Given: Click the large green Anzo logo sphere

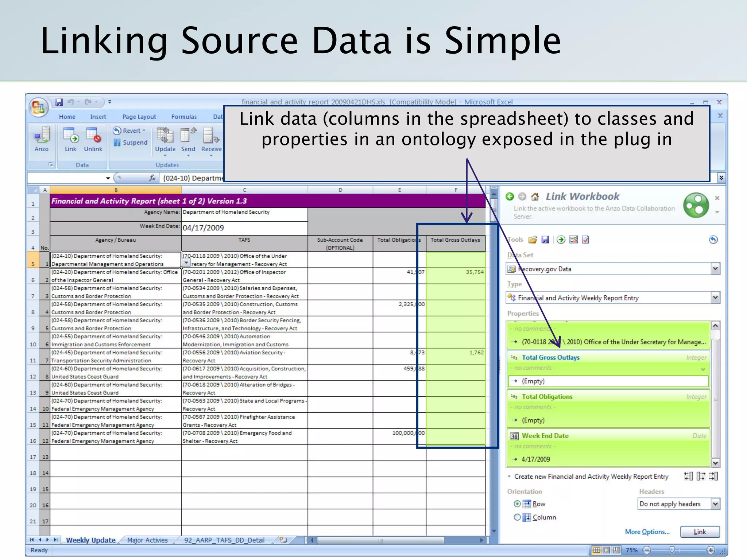Looking at the screenshot, I should tap(696, 205).
